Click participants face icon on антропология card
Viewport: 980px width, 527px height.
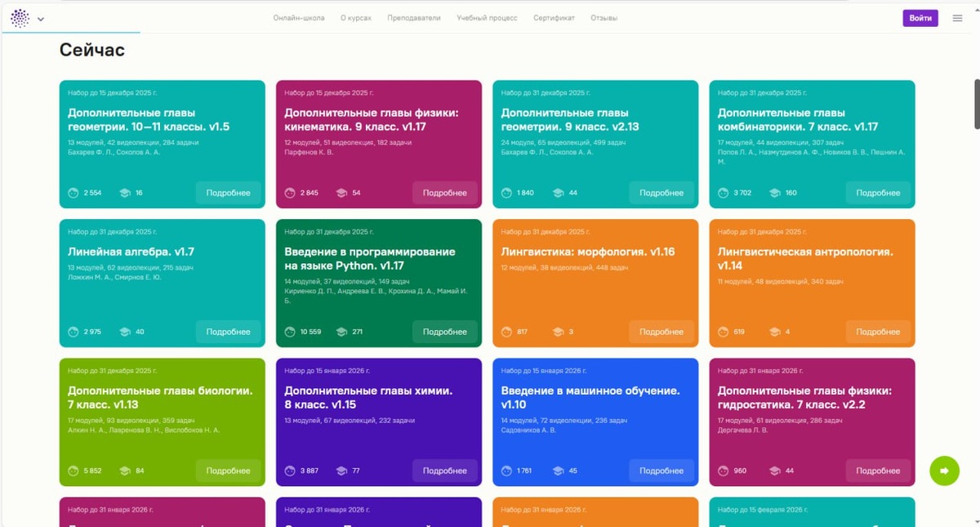(x=723, y=332)
